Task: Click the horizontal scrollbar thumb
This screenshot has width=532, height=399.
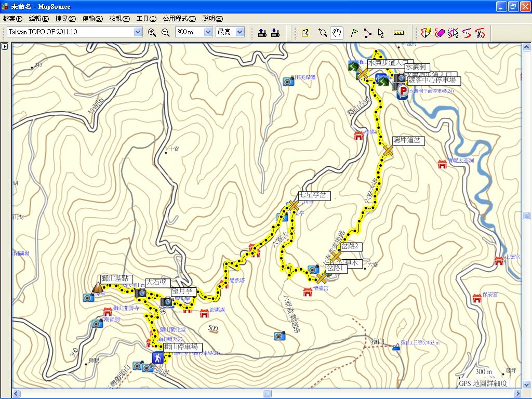Action: pos(268,394)
